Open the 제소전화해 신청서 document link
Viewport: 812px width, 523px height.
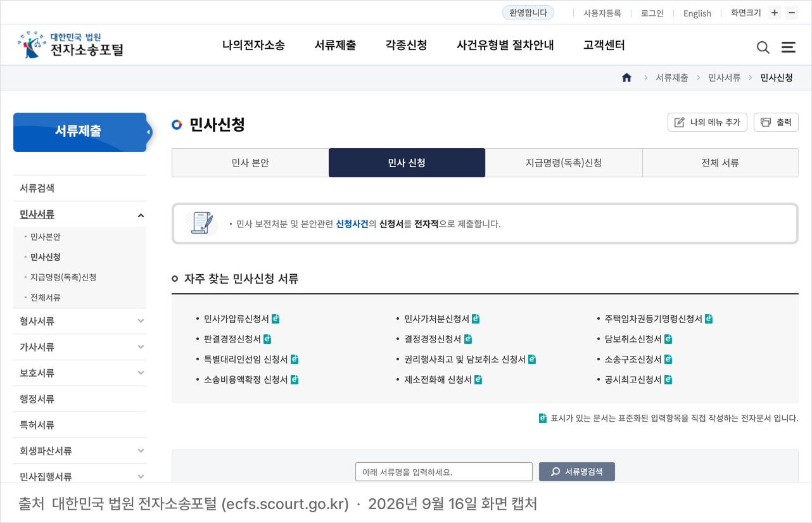[x=438, y=380]
